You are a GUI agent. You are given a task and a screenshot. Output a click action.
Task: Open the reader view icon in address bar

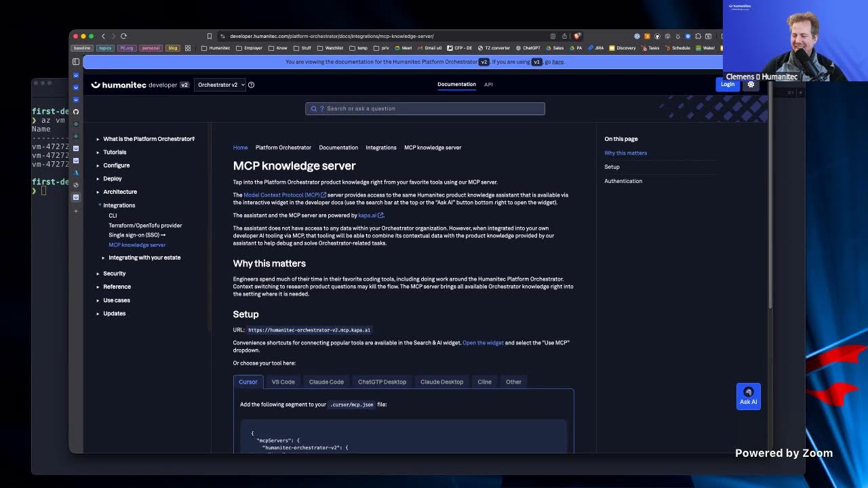553,36
